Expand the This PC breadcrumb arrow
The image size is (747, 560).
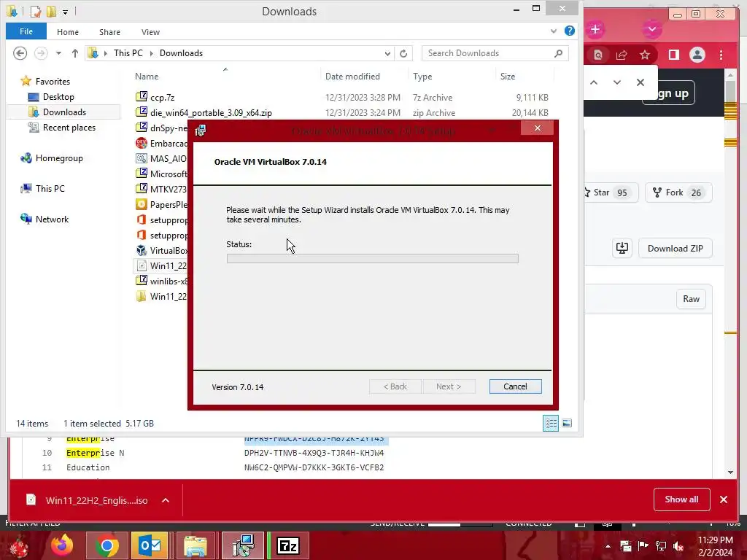tap(152, 53)
